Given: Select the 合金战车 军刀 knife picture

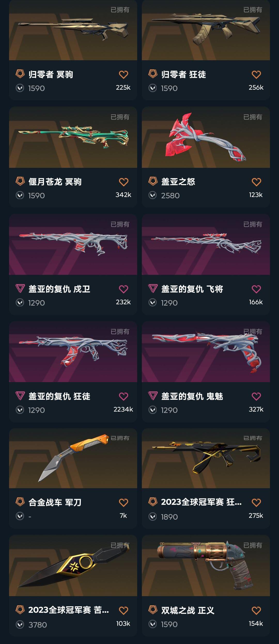Looking at the screenshot, I should pos(73,458).
